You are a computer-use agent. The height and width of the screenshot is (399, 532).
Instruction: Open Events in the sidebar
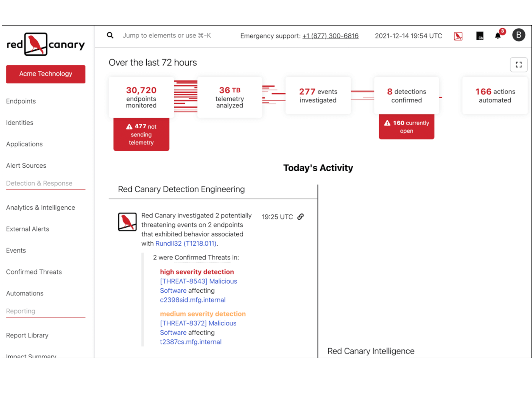(x=16, y=250)
